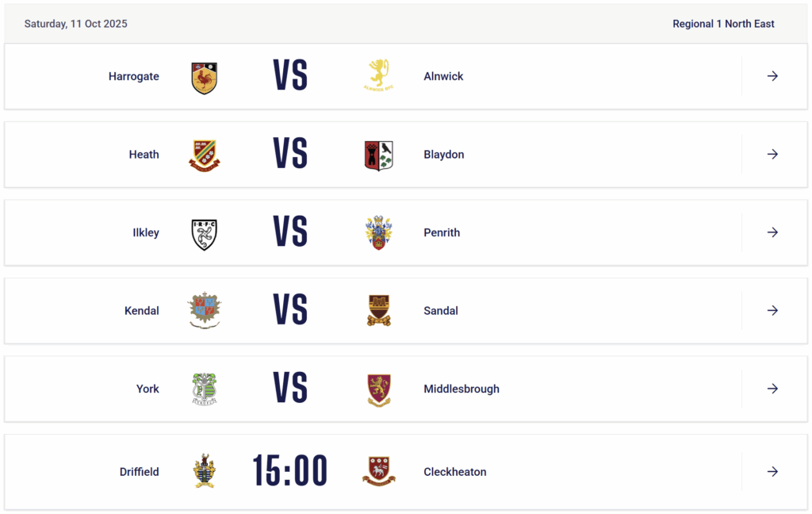Click the Middlesbrough club crest
The width and height of the screenshot is (812, 514).
click(x=378, y=389)
